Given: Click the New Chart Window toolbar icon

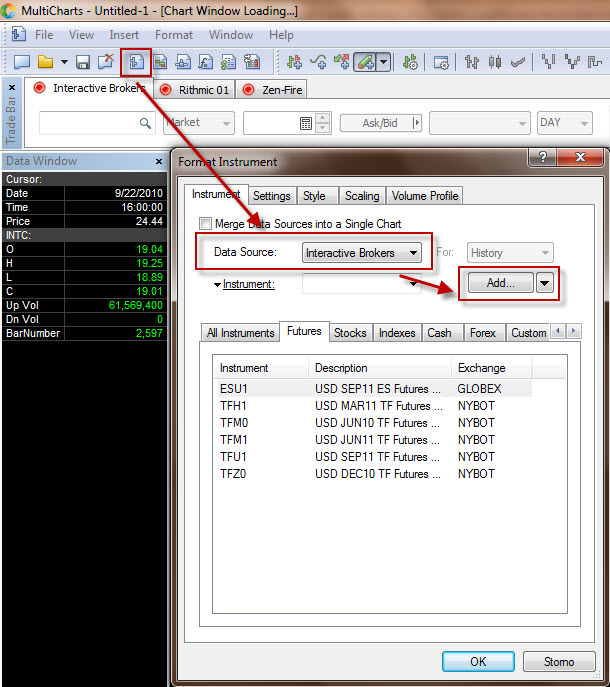Looking at the screenshot, I should coord(136,62).
